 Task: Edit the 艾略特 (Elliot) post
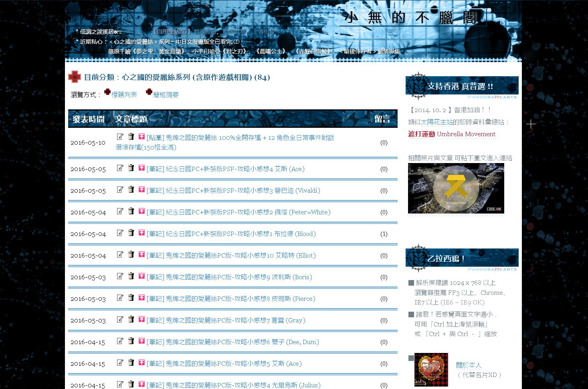[120, 254]
